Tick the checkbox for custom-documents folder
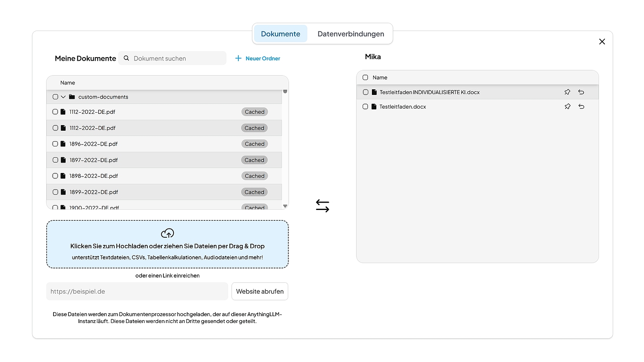The width and height of the screenshot is (644, 362). pyautogui.click(x=56, y=97)
